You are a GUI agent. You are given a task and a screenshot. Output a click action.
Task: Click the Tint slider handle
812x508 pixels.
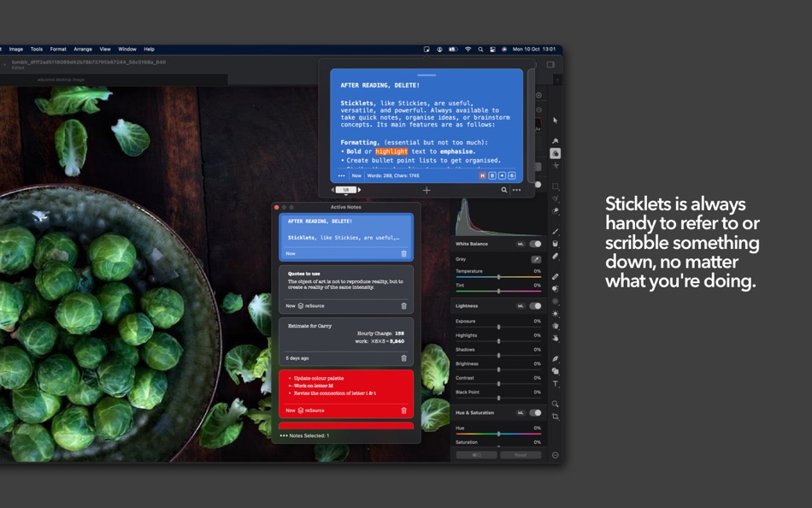(x=498, y=292)
